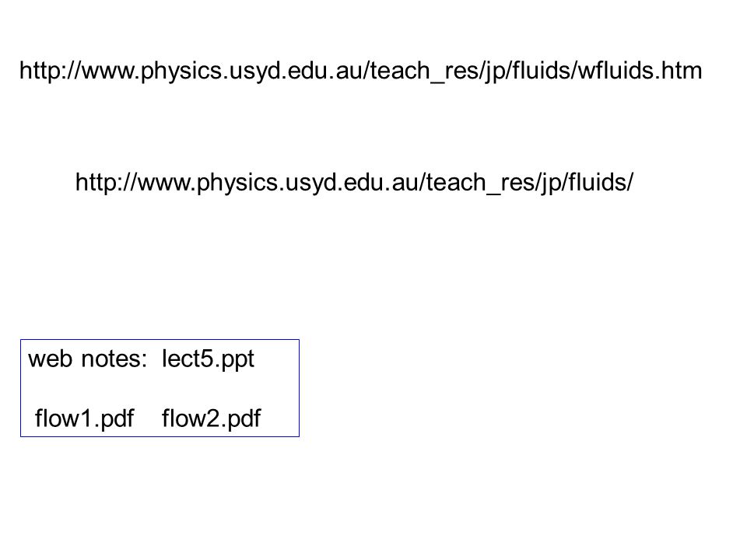The image size is (747, 560).
Task: Open the shorter URL ending in fluids/
Action: [x=355, y=183]
